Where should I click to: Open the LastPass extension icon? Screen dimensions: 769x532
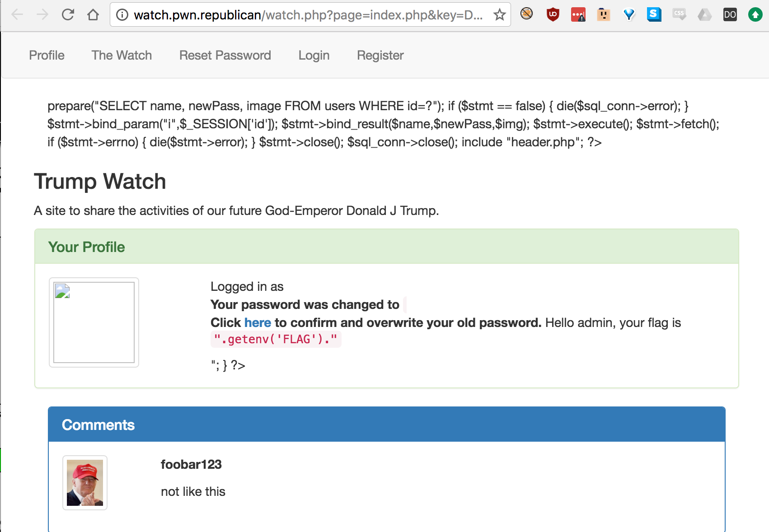coord(578,15)
